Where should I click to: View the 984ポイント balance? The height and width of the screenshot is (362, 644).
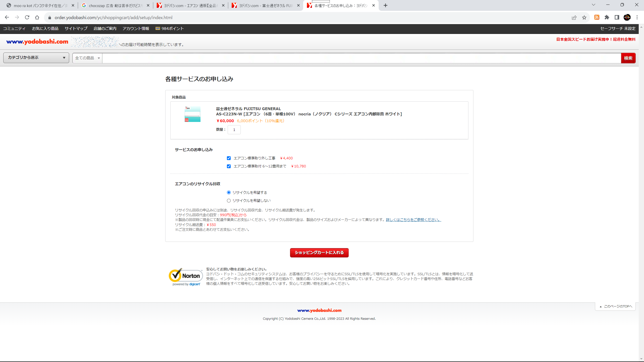(170, 29)
